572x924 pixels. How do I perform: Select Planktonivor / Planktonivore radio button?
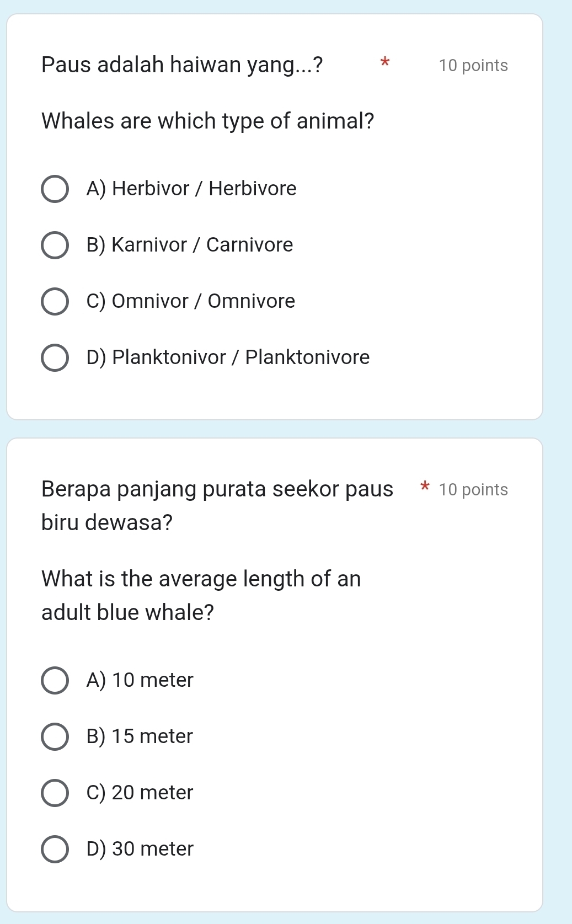click(x=55, y=358)
